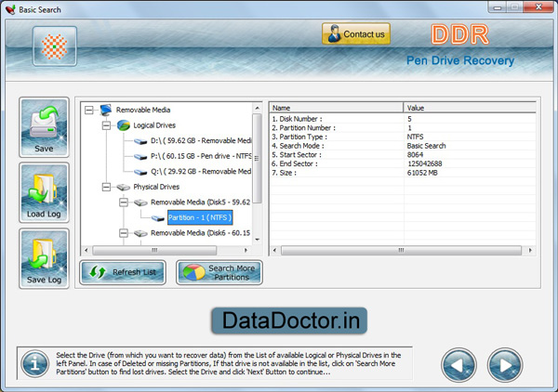
Task: Click the drive icon beside Q:\
Action: (x=140, y=173)
